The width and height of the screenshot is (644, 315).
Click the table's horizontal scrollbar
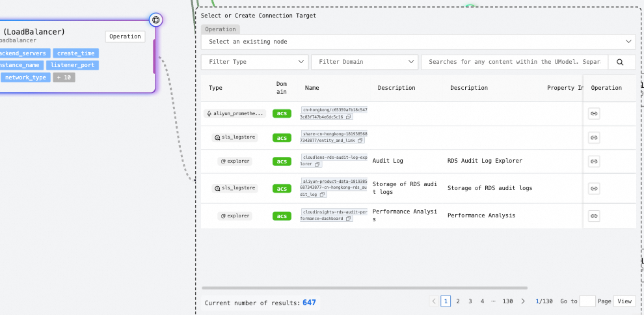coord(365,288)
